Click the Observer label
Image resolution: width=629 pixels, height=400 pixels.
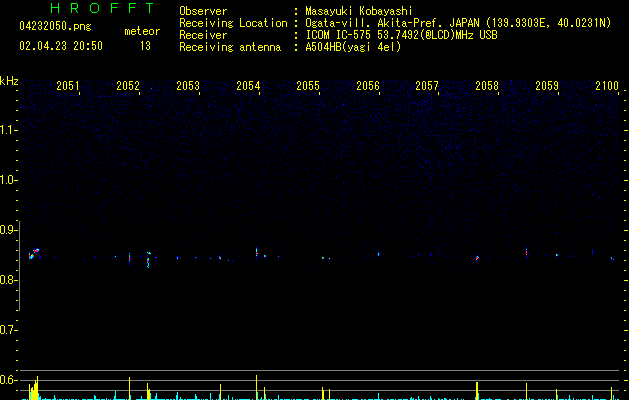[203, 11]
